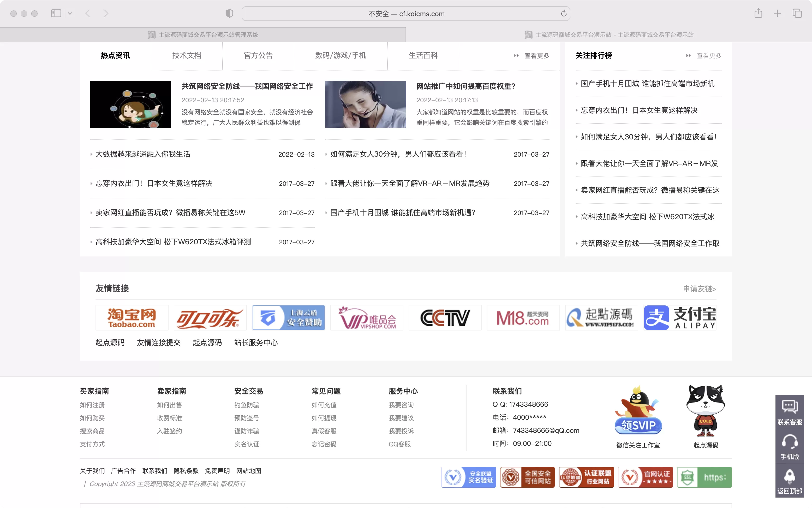Open 收费标准 under 卖家指南
This screenshot has height=508, width=812.
pos(170,418)
